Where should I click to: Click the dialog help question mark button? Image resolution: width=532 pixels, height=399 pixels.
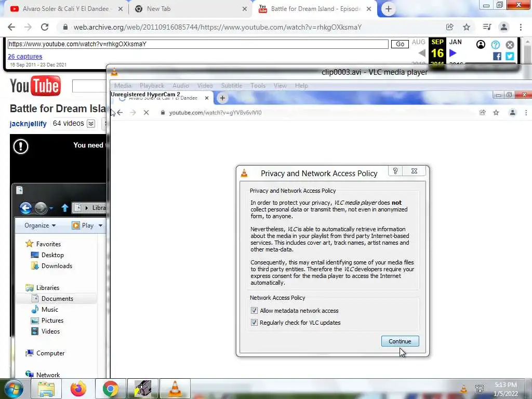point(395,171)
